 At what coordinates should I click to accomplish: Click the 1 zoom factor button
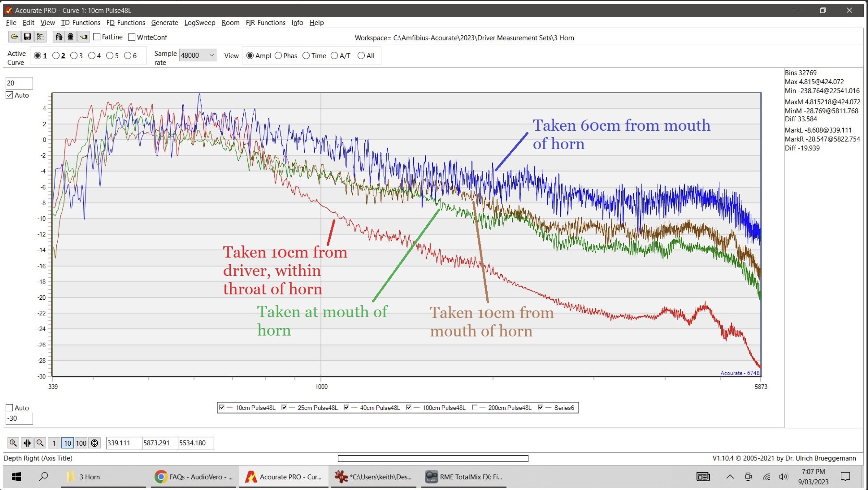(x=54, y=443)
